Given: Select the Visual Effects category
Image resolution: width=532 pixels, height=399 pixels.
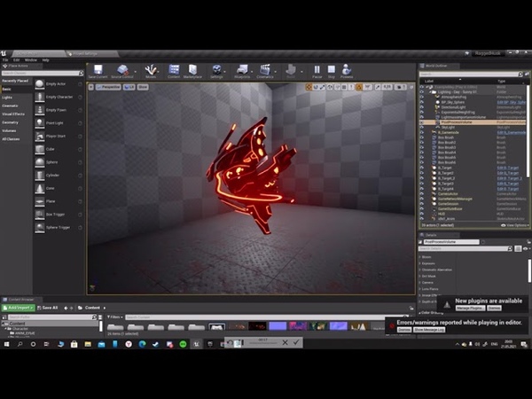Looking at the screenshot, I should [13, 114].
